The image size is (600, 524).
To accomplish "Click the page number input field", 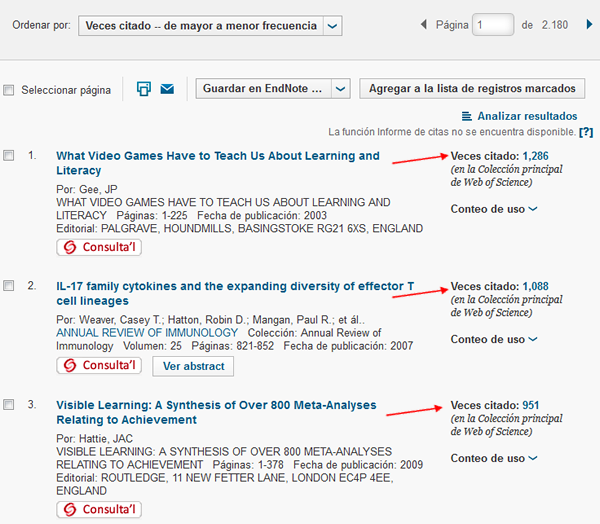I will pos(493,24).
